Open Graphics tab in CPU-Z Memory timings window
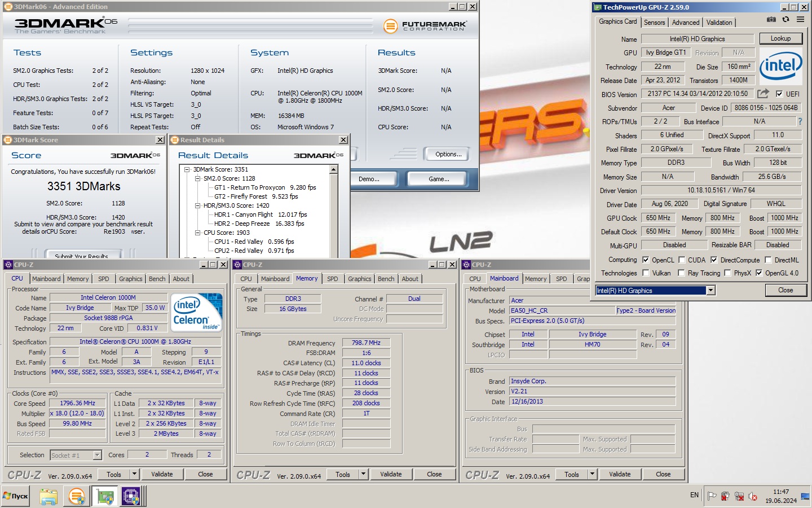Image resolution: width=812 pixels, height=508 pixels. (x=360, y=279)
